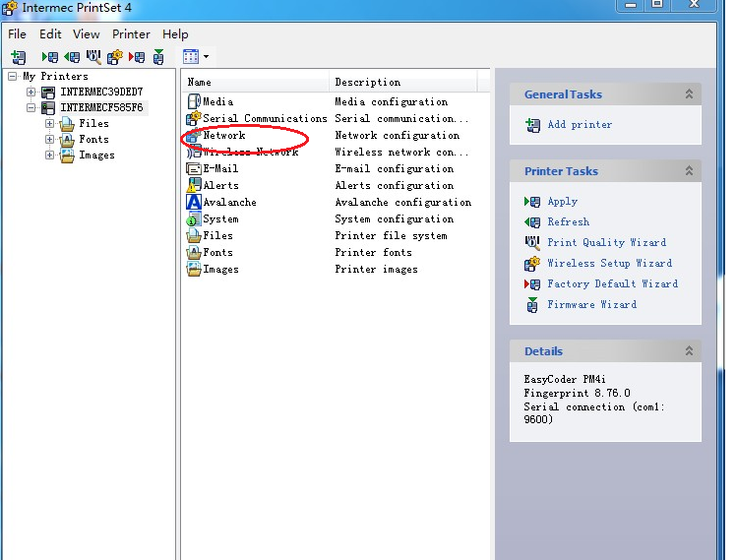Click the Apply task link

coord(562,202)
